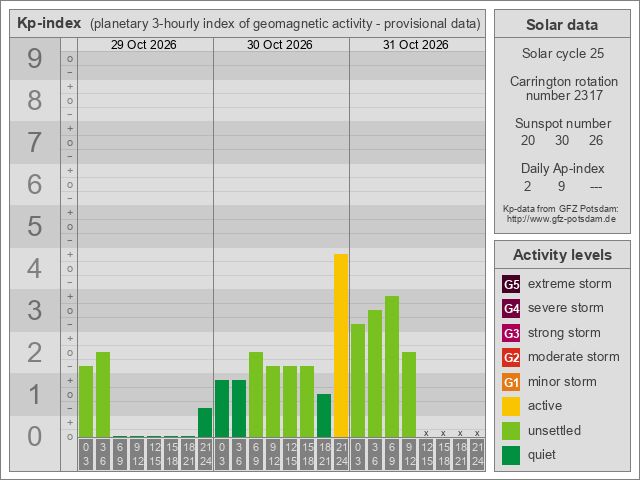Click the 30 Oct 15-18 bar
The height and width of the screenshot is (480, 640).
(307, 401)
